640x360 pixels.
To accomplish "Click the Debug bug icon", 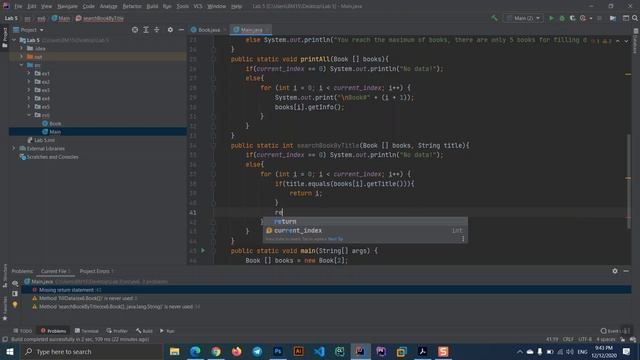I will pyautogui.click(x=562, y=18).
